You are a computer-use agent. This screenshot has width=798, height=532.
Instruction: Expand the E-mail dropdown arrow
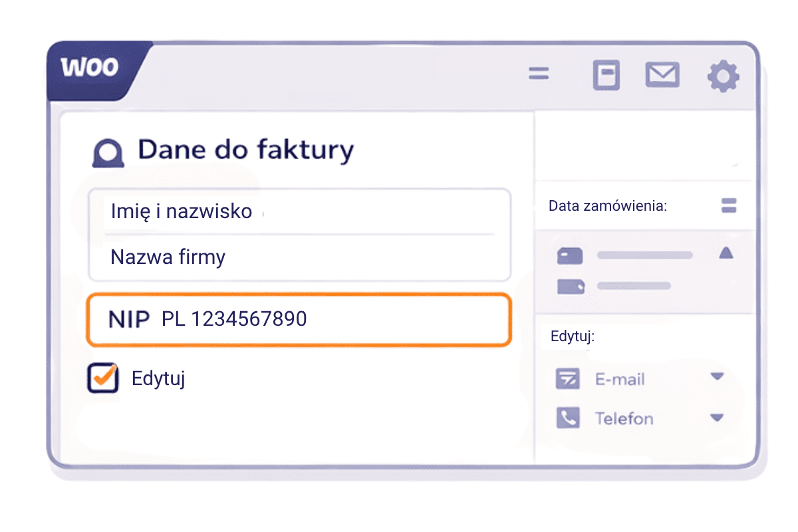click(x=717, y=376)
